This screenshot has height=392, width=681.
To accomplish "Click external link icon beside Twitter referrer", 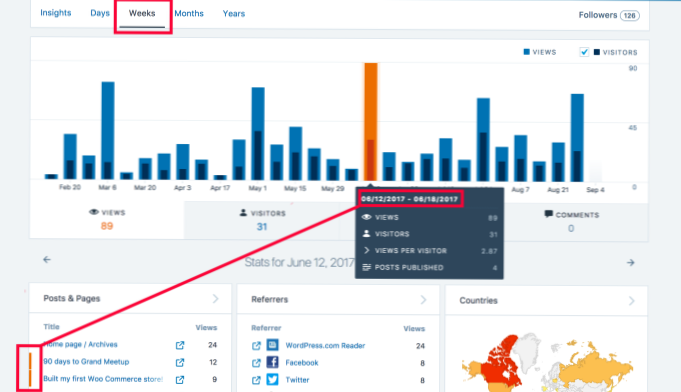I will click(x=256, y=380).
